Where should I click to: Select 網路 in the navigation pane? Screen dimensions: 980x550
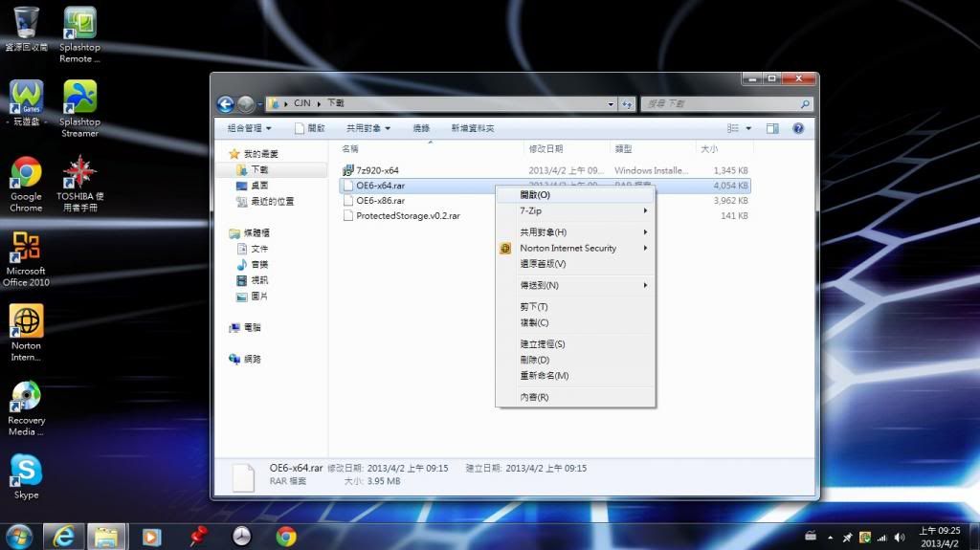[245, 359]
